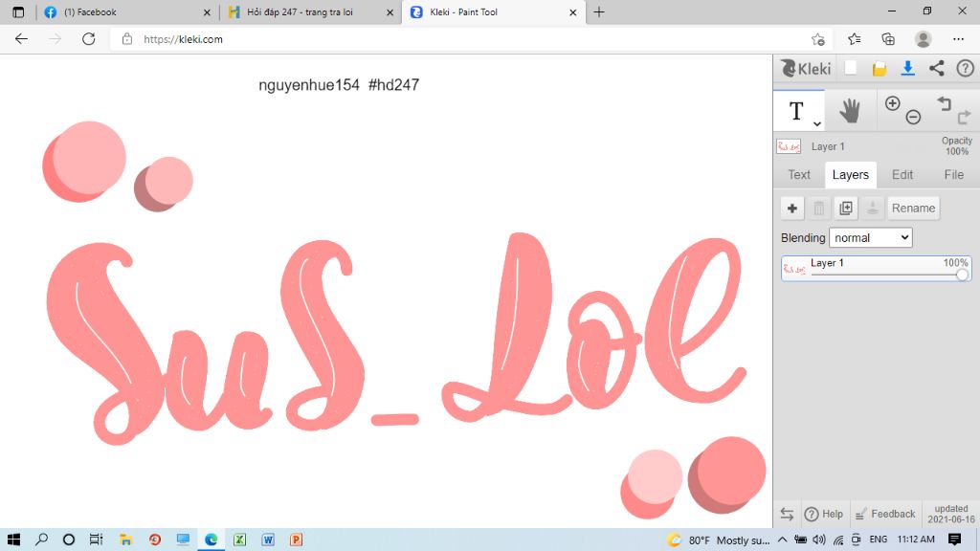The width and height of the screenshot is (980, 551).
Task: Open the Windows Start menu
Action: click(13, 540)
